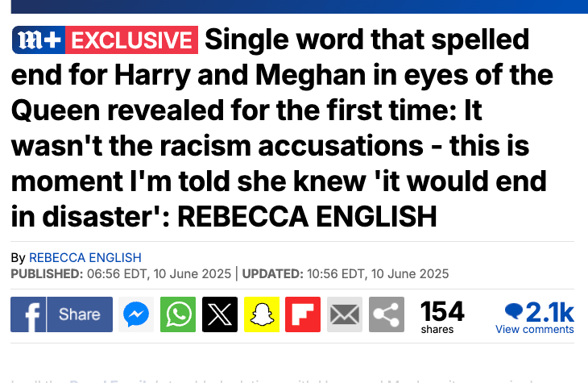Click the M+ subscriber logo badge

36,40
